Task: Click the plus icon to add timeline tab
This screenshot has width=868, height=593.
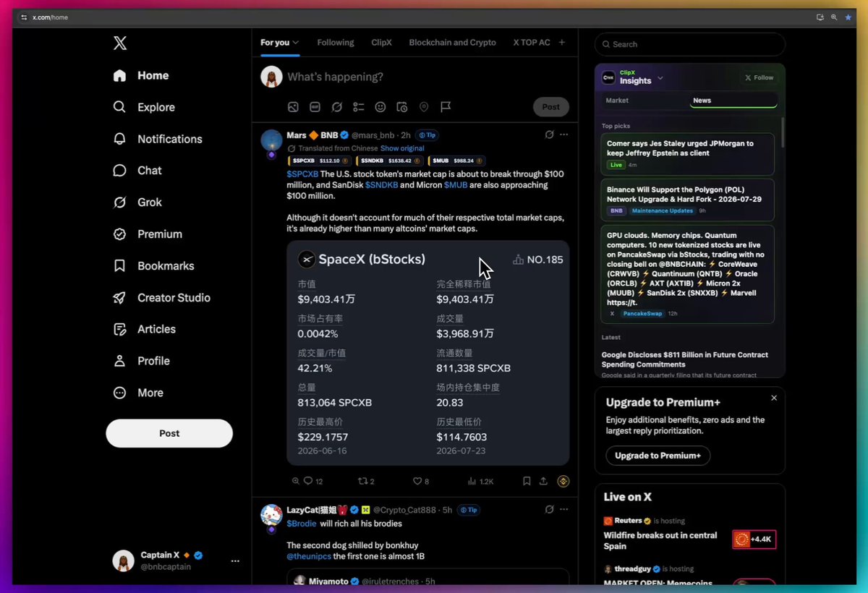Action: click(x=563, y=43)
